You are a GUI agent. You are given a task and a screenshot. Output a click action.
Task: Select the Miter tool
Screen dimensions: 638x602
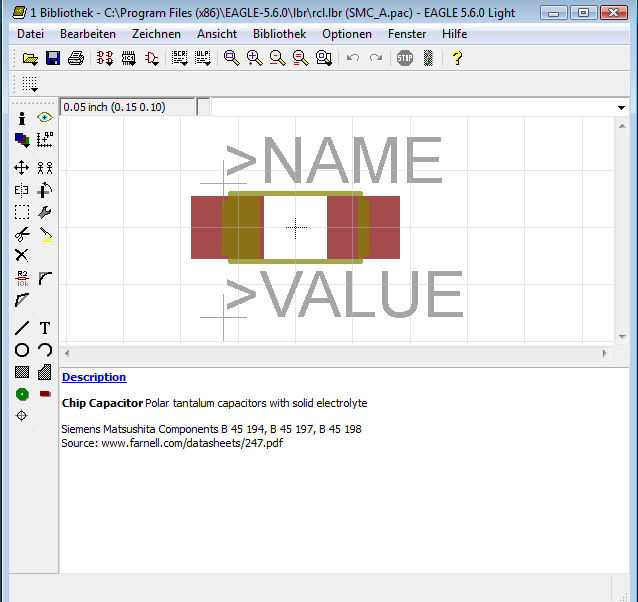45,279
